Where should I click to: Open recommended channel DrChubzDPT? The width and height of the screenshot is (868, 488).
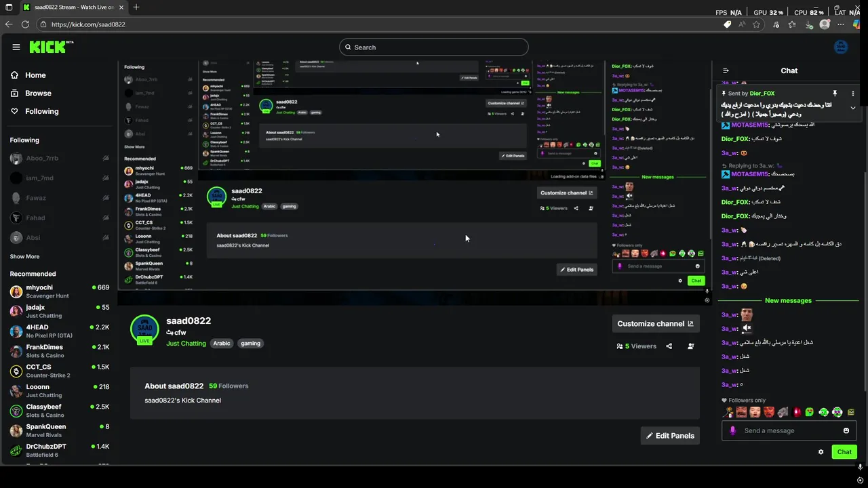coord(60,451)
